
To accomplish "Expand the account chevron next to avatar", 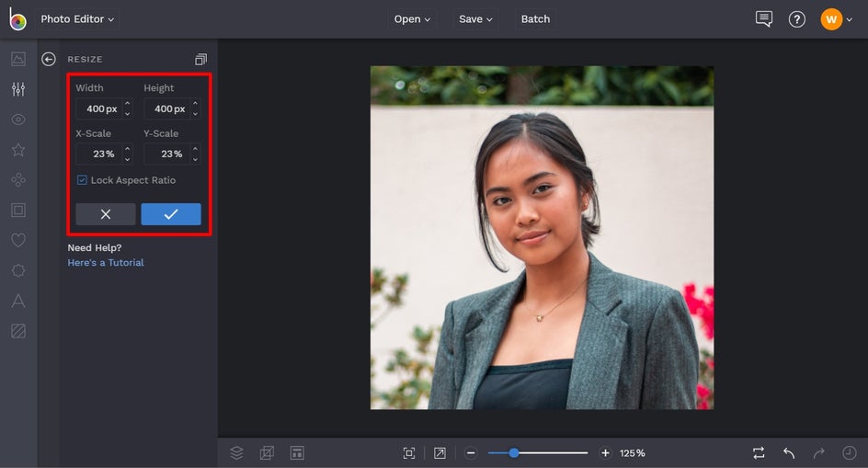I will (850, 20).
